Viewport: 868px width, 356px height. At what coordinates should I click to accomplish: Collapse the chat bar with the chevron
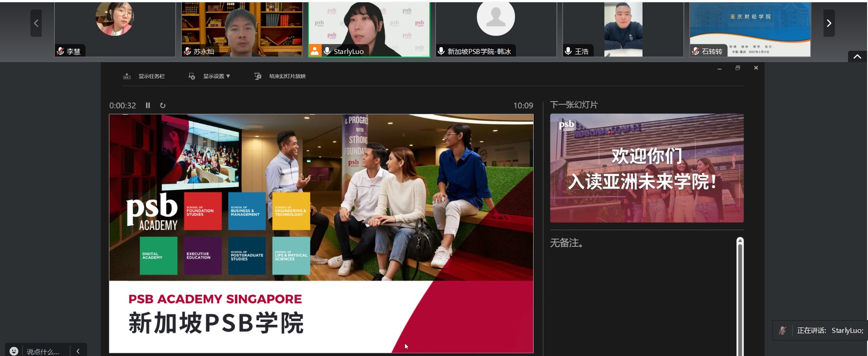point(78,351)
